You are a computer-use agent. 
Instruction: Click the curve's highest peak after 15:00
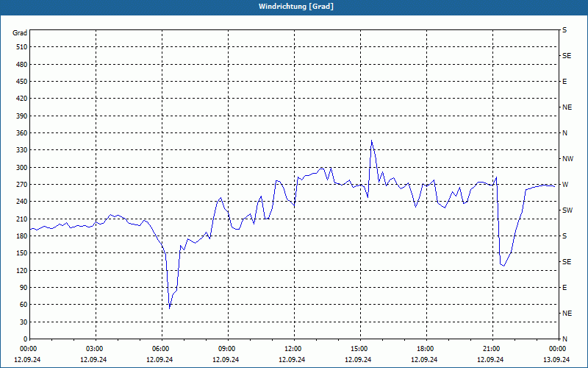[372, 141]
